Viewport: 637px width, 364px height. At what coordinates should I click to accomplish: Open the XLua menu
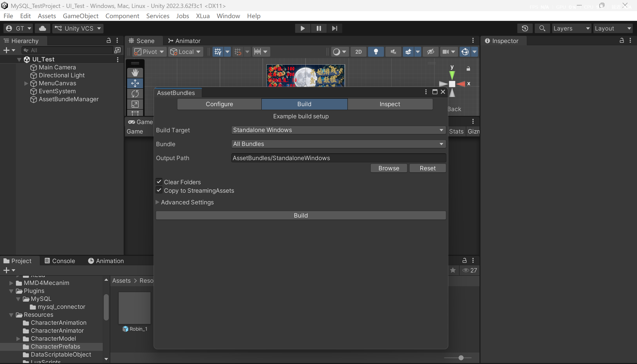(203, 16)
